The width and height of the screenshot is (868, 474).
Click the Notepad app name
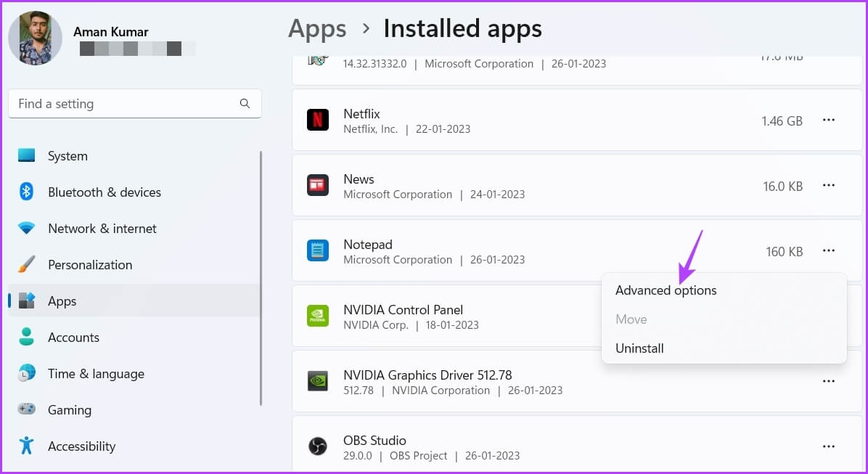367,244
